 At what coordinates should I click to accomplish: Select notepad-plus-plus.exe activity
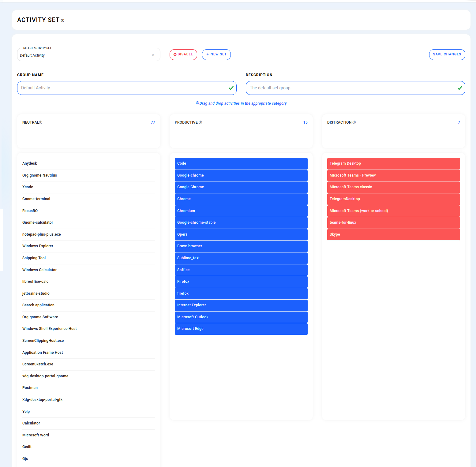click(89, 234)
